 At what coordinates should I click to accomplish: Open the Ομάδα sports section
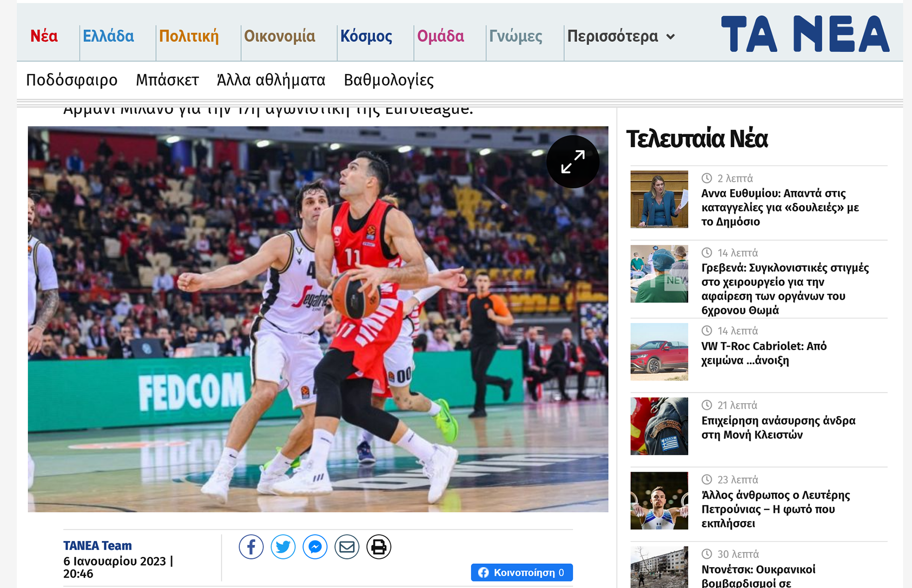pos(440,36)
